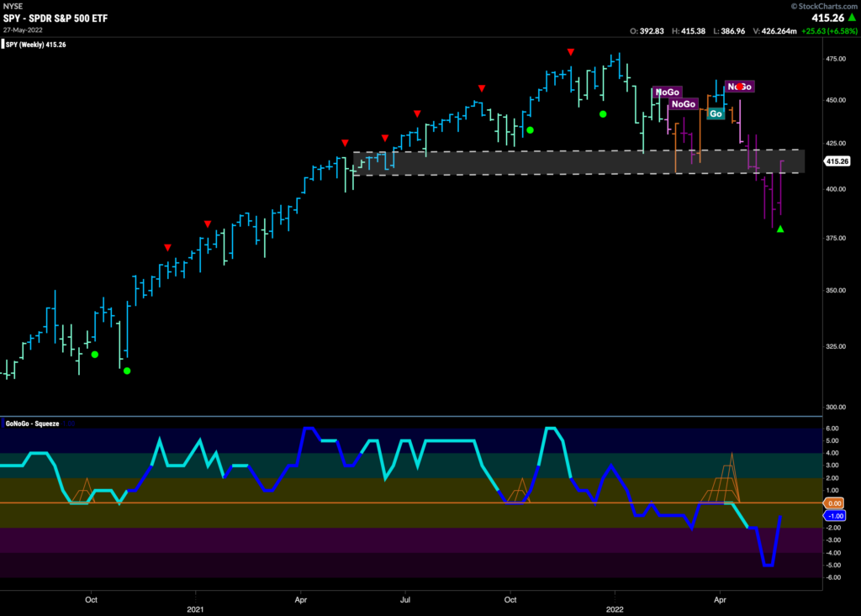Click the -6.00 oscillator axis label
This screenshot has height=616, width=861.
(x=832, y=577)
